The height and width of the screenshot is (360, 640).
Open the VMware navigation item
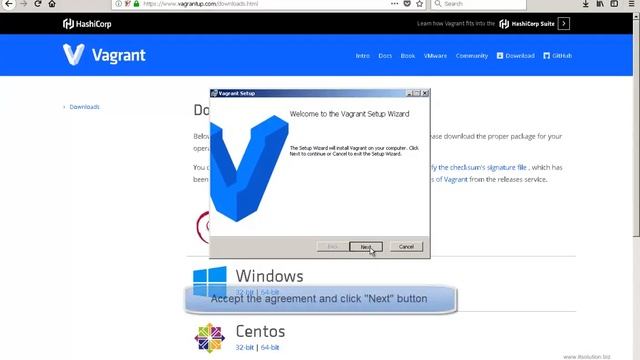435,56
